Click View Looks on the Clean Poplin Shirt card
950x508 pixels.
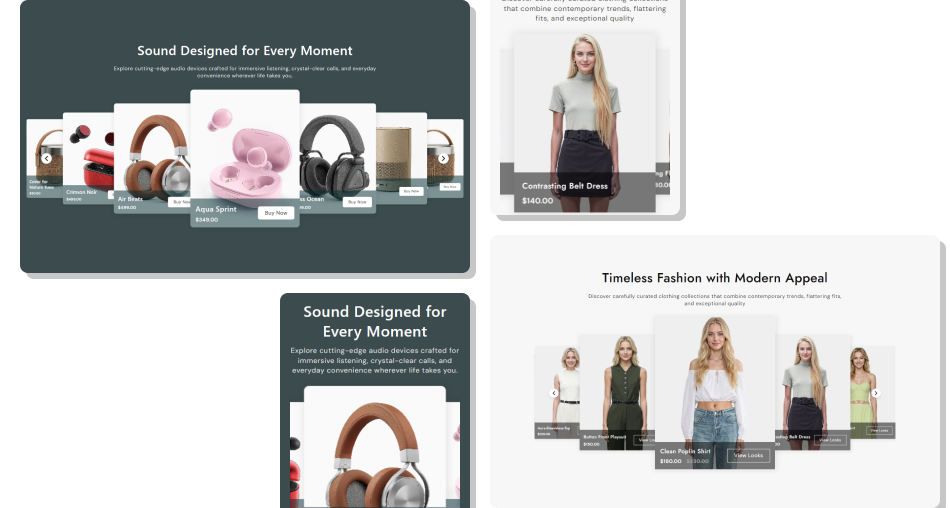(748, 455)
